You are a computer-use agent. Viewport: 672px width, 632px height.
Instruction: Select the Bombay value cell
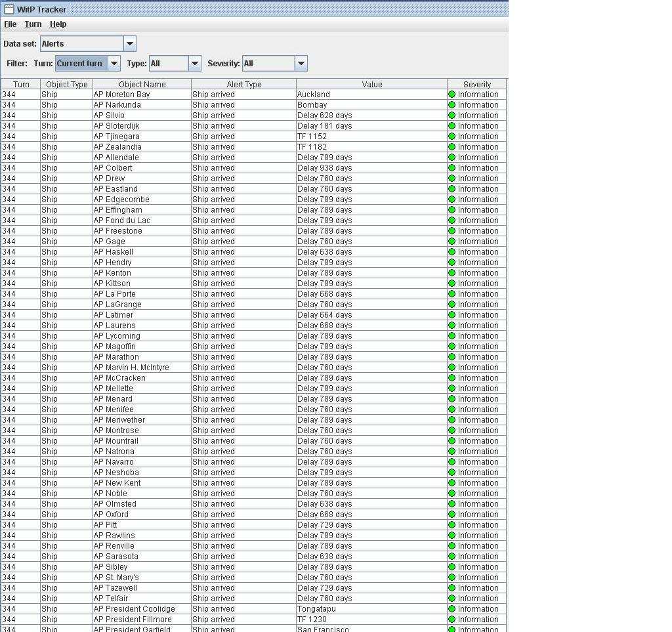[x=371, y=105]
